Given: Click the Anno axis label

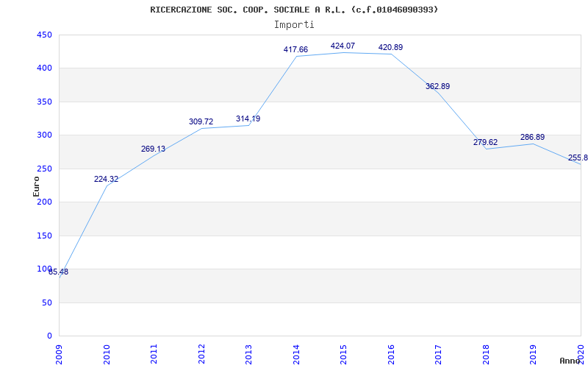Looking at the screenshot, I should coord(570,361).
